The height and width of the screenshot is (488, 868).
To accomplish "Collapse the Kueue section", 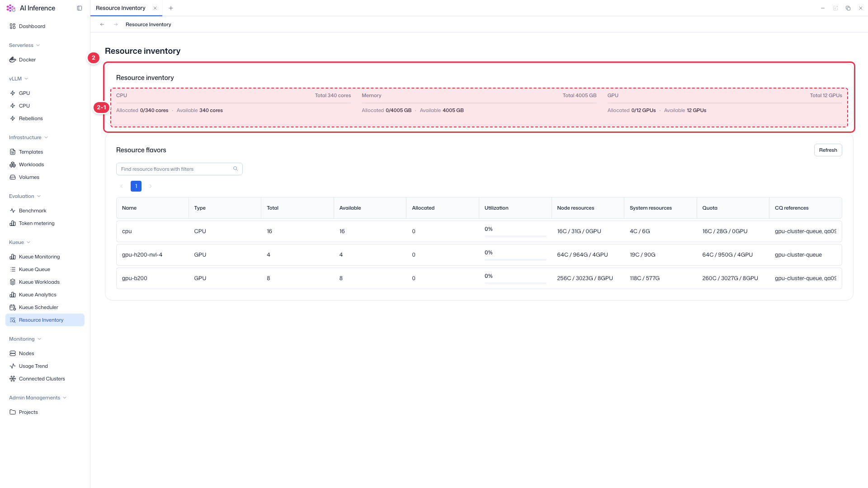I will (28, 242).
